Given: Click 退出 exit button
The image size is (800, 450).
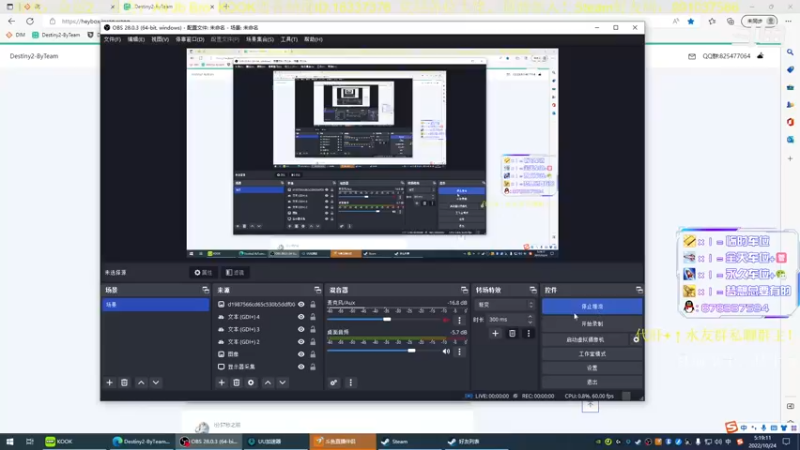Looking at the screenshot, I should (592, 382).
